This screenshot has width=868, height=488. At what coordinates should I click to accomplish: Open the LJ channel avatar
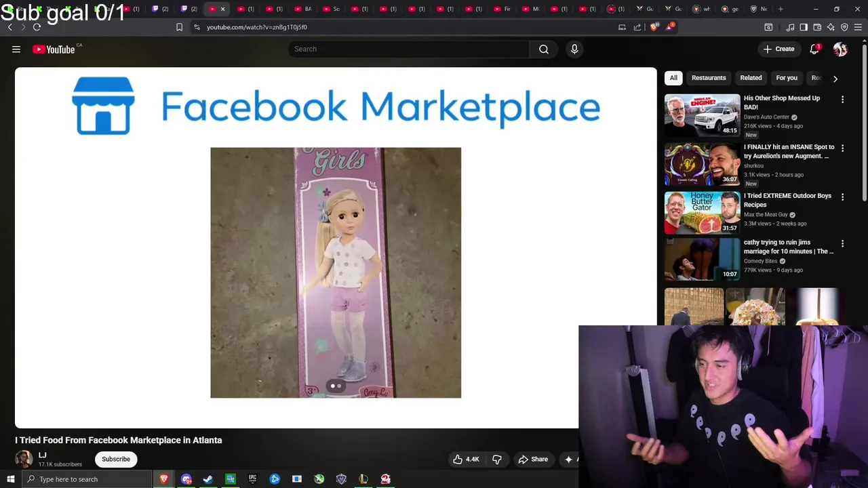click(x=24, y=459)
